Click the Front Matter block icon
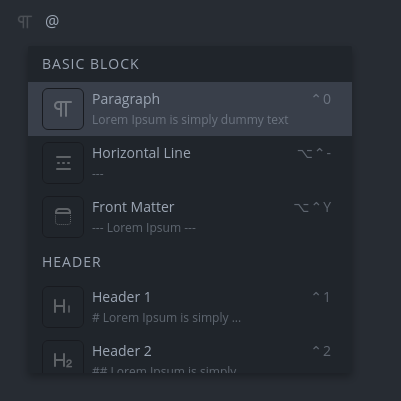Viewport: 401px width, 401px height. pyautogui.click(x=63, y=217)
